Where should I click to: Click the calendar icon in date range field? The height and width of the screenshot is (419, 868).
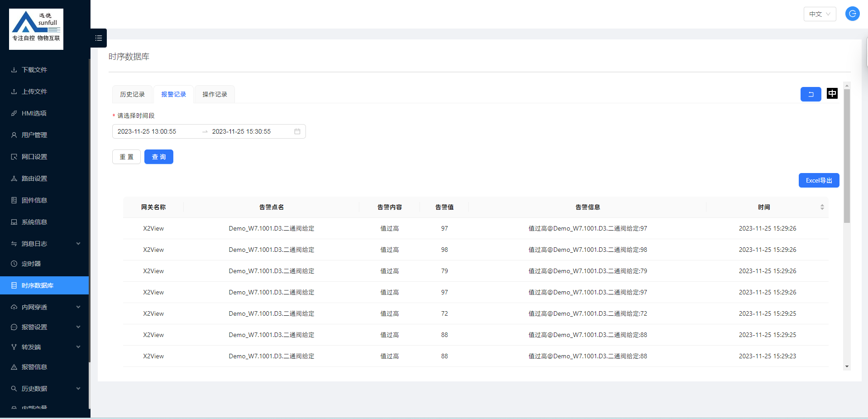pyautogui.click(x=297, y=131)
